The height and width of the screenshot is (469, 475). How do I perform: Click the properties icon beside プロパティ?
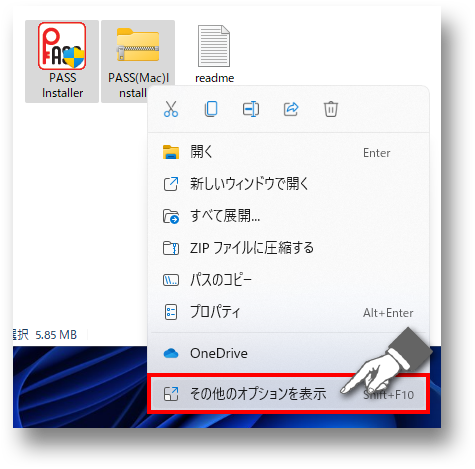[171, 313]
